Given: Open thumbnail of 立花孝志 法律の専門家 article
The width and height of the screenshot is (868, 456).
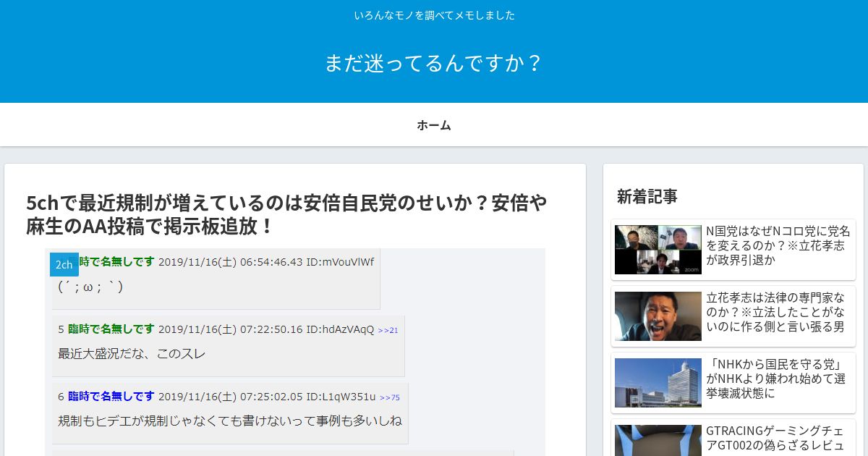Looking at the screenshot, I should [658, 316].
